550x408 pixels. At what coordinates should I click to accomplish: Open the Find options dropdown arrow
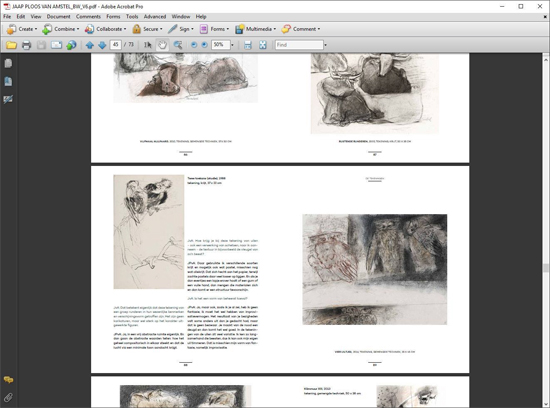[x=326, y=45]
